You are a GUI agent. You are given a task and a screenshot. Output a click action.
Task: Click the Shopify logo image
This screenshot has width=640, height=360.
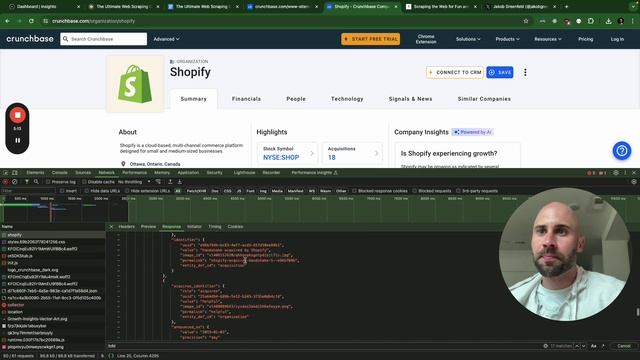pos(135,84)
